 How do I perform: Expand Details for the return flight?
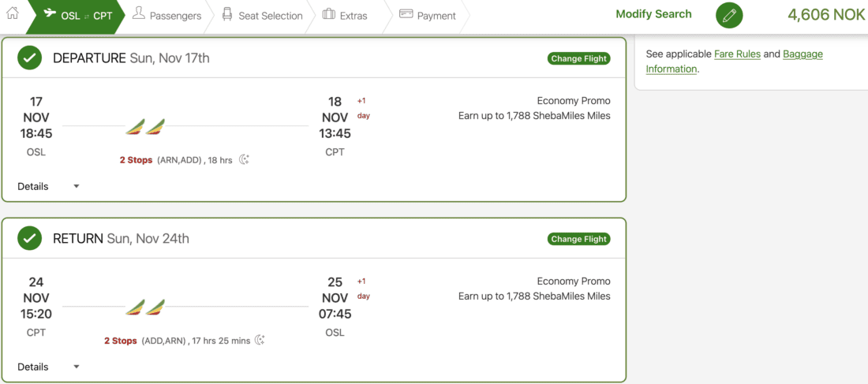point(48,367)
